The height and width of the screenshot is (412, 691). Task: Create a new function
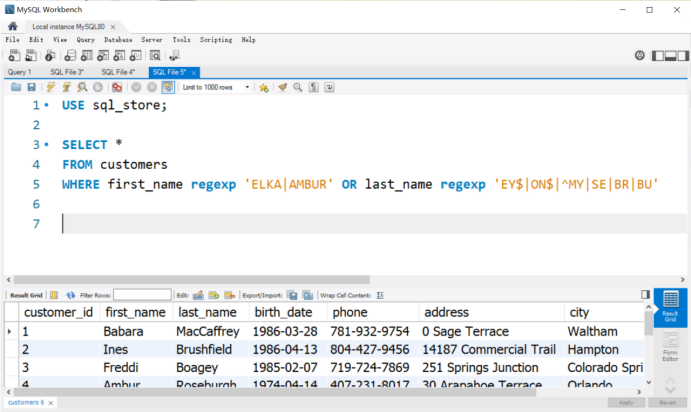click(x=136, y=56)
